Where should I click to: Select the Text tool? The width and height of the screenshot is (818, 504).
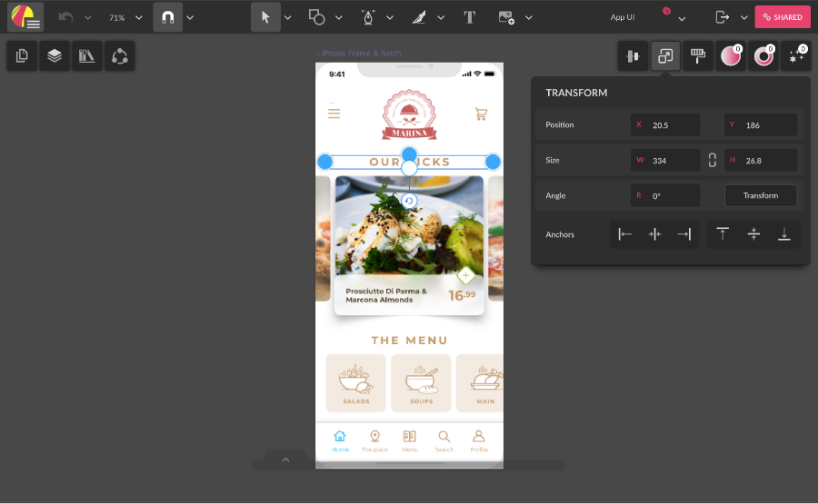point(469,17)
